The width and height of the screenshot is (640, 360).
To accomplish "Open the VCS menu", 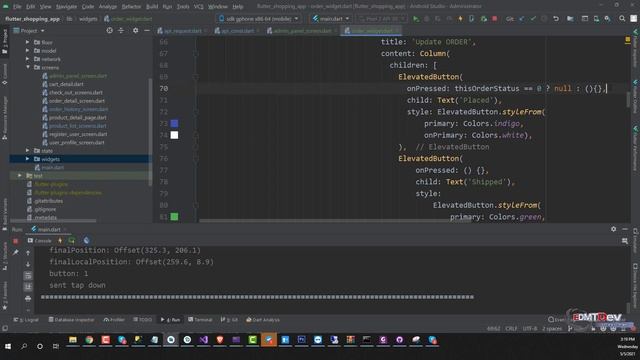I will pyautogui.click(x=198, y=7).
